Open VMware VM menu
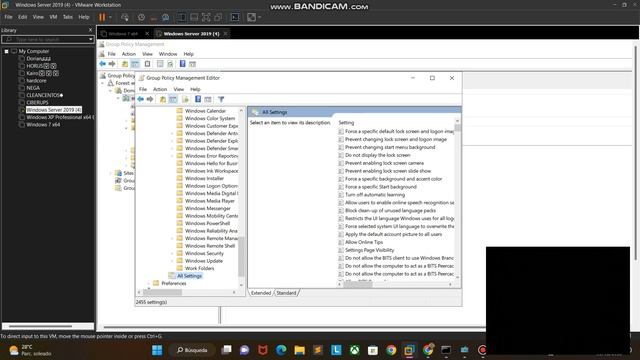Screen dimensions: 640x360 (53, 17)
